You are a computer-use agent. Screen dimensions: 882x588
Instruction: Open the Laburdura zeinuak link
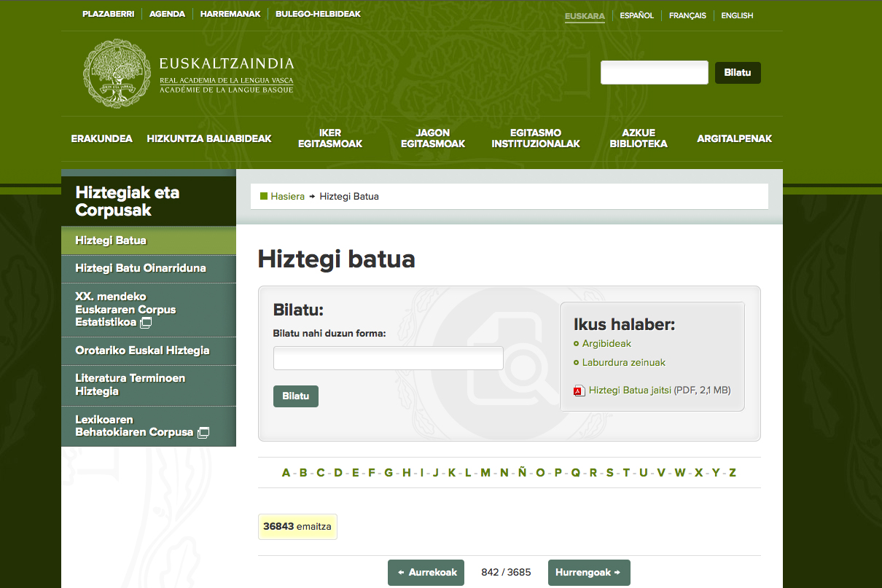[x=623, y=363]
